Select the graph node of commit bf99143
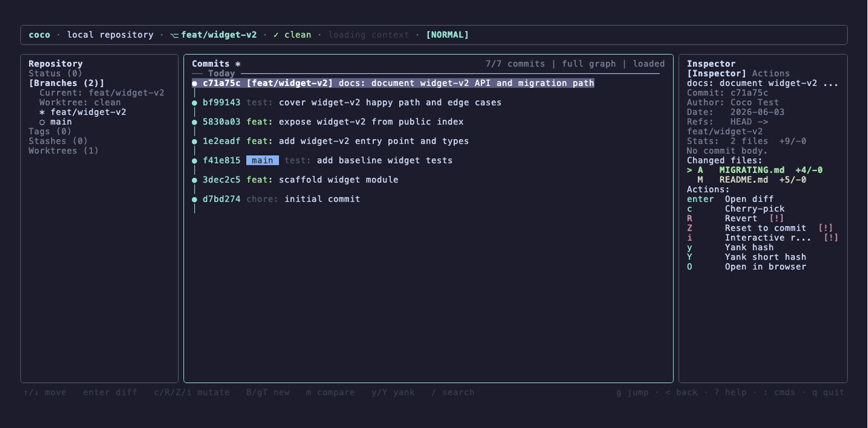This screenshot has width=868, height=428. pyautogui.click(x=195, y=103)
